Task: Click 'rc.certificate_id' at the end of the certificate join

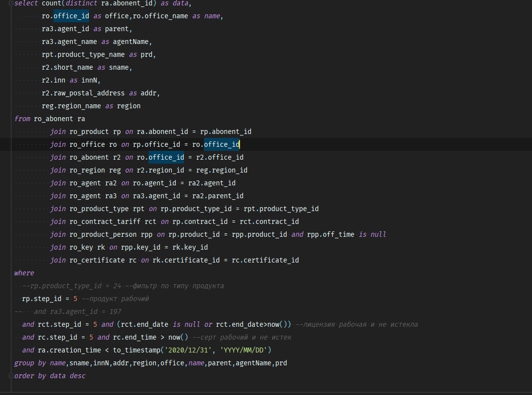Action: coord(265,261)
